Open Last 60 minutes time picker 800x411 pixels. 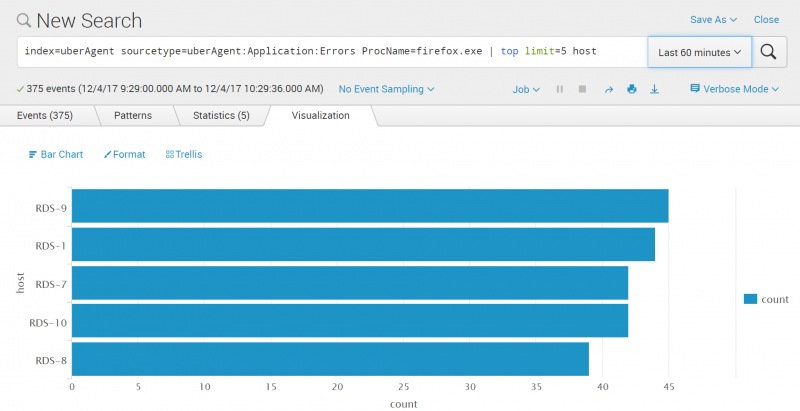(699, 52)
